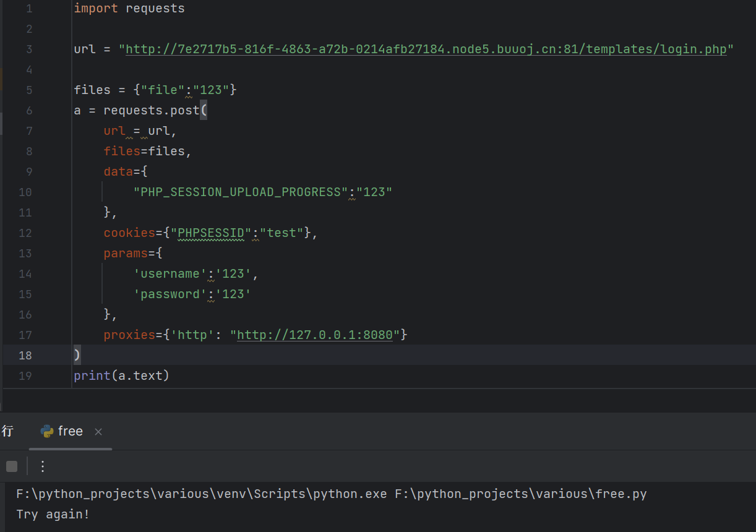Click the python.exe interpreter path in output

click(202, 494)
